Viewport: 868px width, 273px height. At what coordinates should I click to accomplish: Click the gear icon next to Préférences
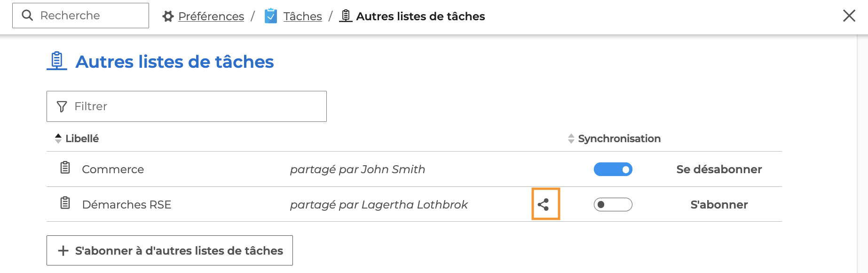coord(168,16)
